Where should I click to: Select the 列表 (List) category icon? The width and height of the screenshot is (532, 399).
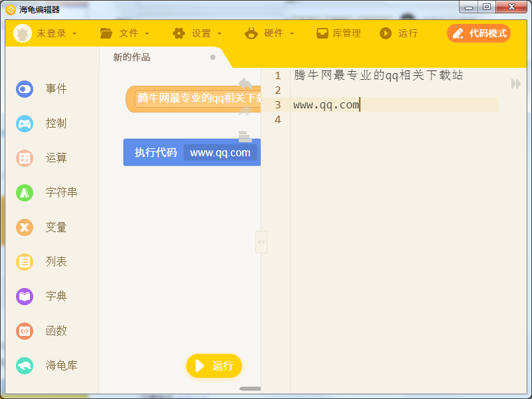pos(25,262)
